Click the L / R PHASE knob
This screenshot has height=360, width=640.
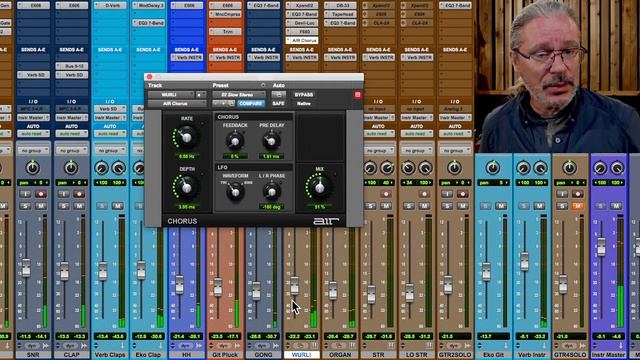(x=271, y=192)
